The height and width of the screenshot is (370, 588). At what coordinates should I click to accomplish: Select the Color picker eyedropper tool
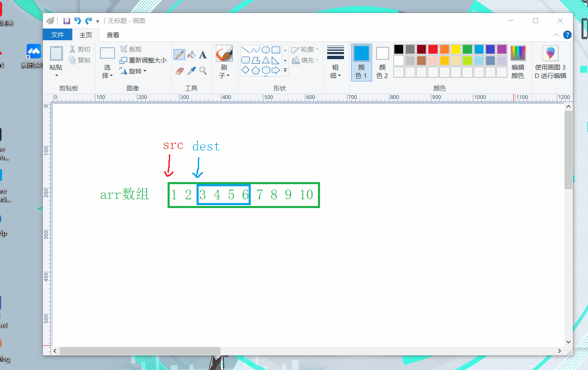tap(191, 71)
